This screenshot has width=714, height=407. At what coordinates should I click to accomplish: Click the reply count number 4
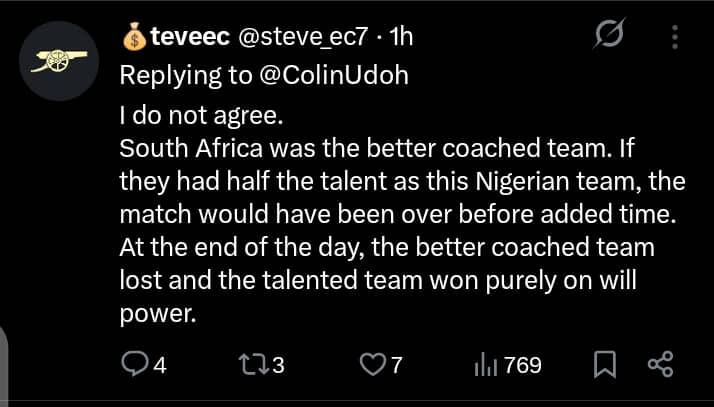(158, 366)
